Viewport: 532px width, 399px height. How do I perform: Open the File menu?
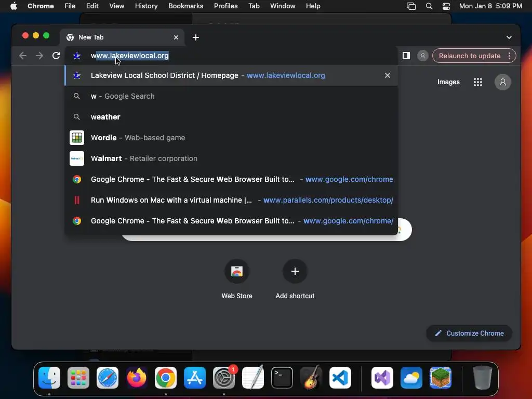pos(70,6)
